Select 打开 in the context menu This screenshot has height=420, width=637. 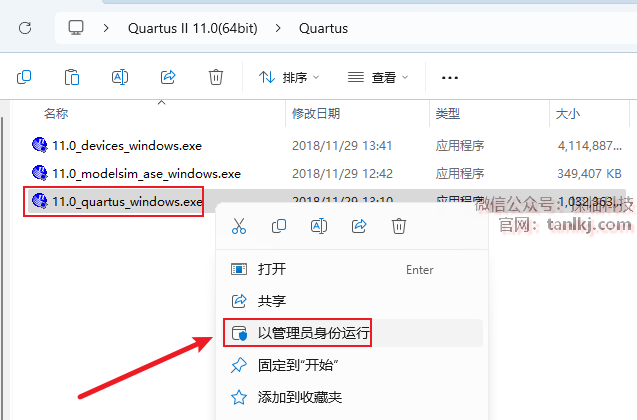click(x=353, y=269)
